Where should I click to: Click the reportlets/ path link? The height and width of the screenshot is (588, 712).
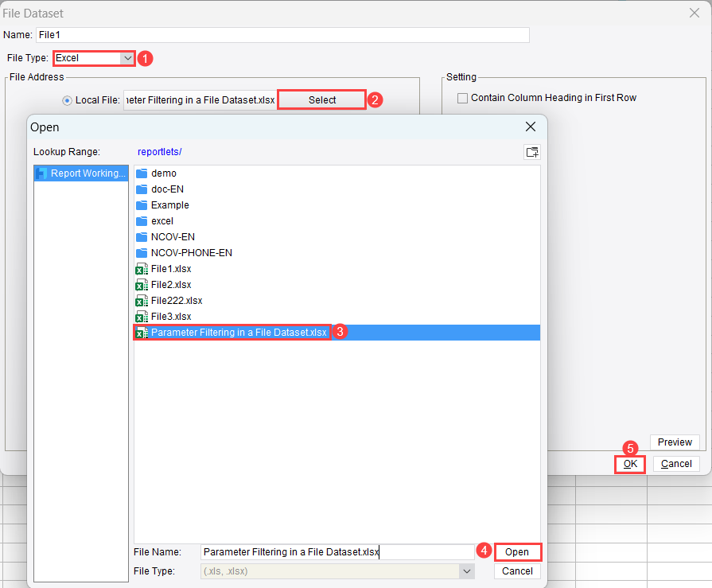(159, 152)
